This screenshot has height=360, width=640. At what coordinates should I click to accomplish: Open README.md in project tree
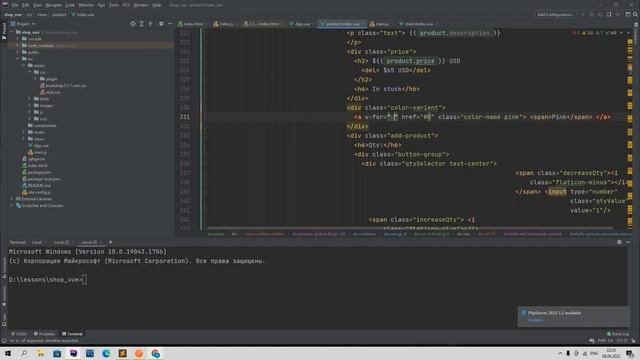click(36, 185)
